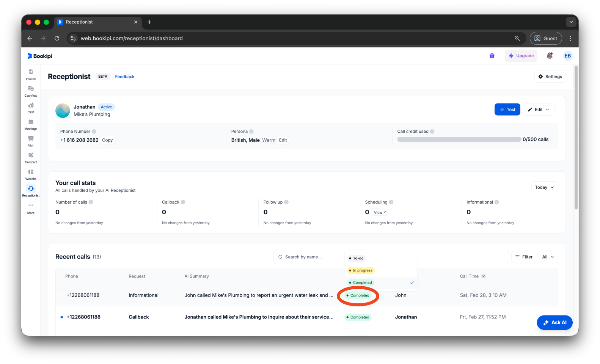Open the browser three-dot menu
This screenshot has width=600, height=364.
570,38
